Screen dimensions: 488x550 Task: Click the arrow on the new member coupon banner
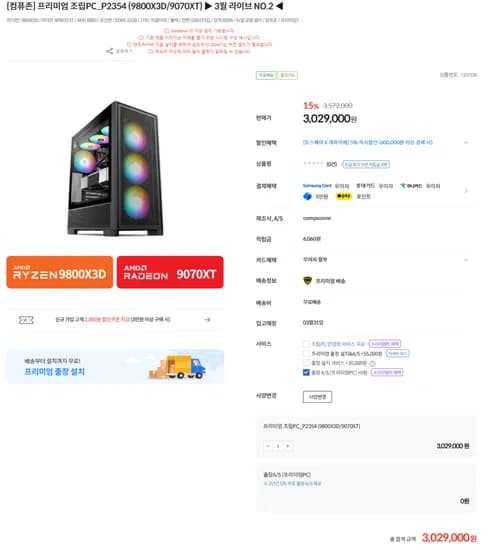(207, 320)
